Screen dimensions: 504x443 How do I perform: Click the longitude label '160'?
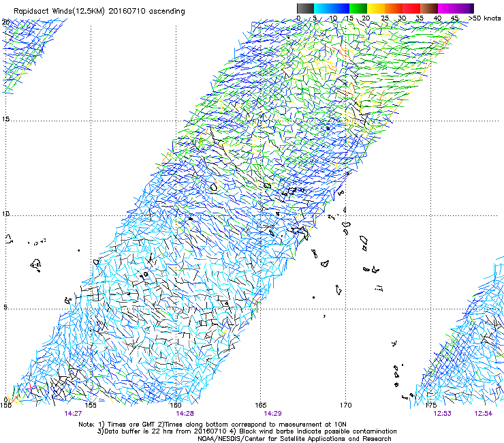[176, 405]
